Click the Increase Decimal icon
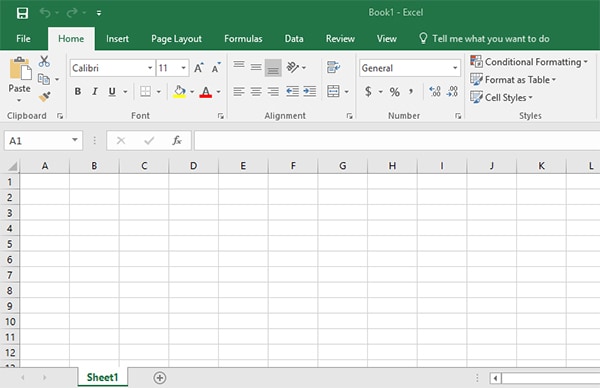 click(x=435, y=91)
